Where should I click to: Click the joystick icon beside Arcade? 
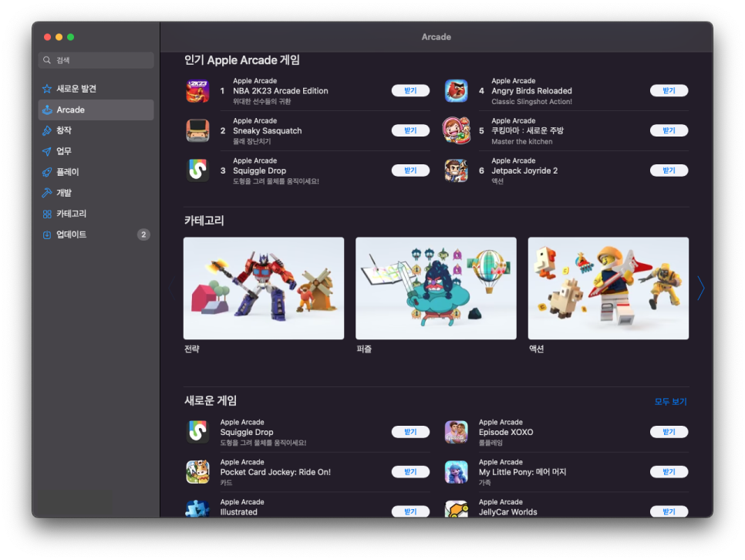pos(47,110)
